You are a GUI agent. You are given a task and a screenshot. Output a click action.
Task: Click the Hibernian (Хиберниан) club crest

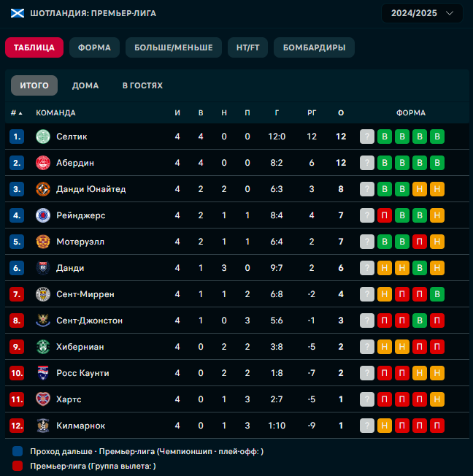point(43,347)
